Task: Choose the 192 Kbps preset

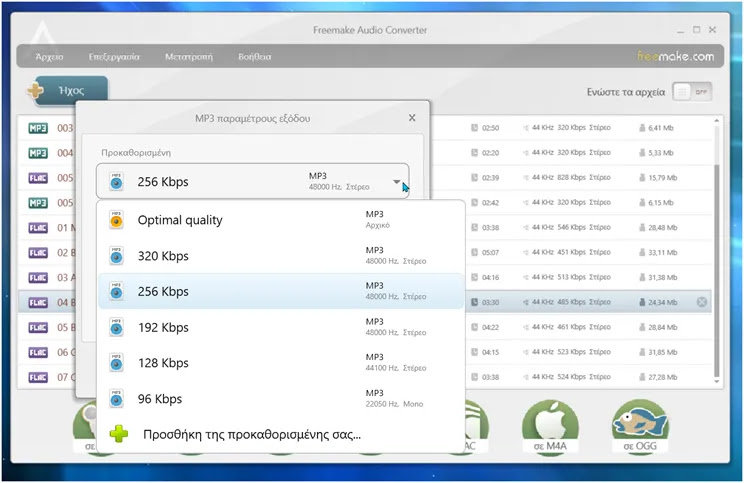Action: click(x=280, y=327)
